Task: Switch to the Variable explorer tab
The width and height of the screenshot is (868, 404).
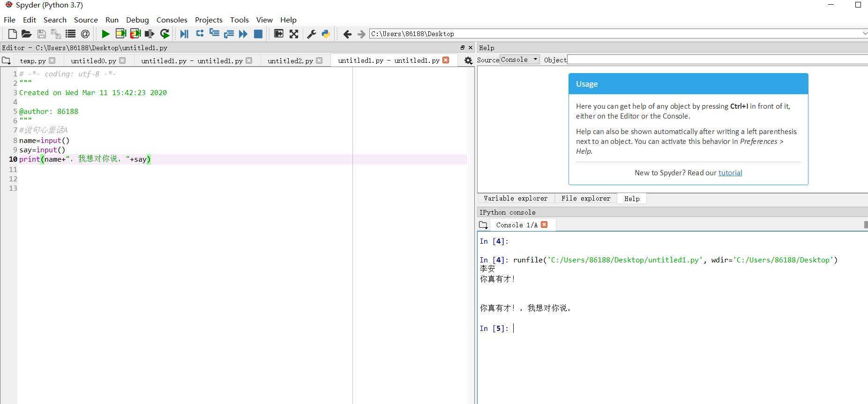Action: click(516, 198)
